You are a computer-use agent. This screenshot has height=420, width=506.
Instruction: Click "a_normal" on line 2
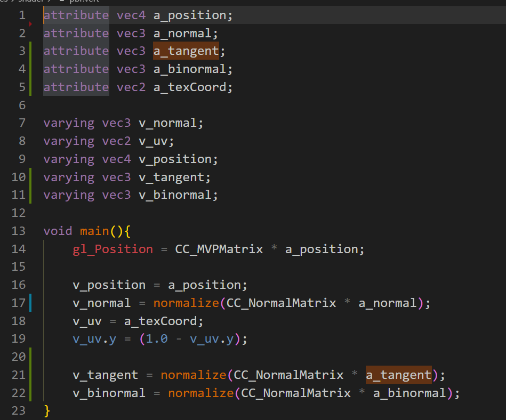[182, 34]
